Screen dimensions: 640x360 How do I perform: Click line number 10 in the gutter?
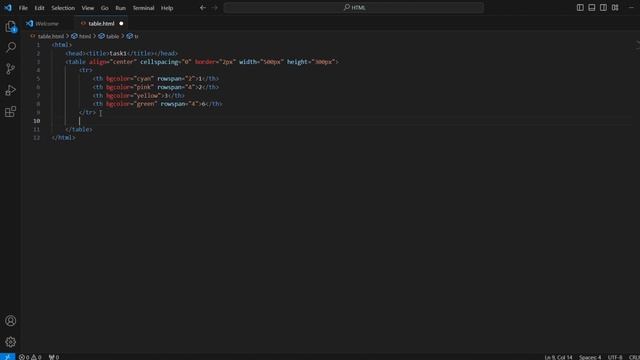pyautogui.click(x=37, y=121)
